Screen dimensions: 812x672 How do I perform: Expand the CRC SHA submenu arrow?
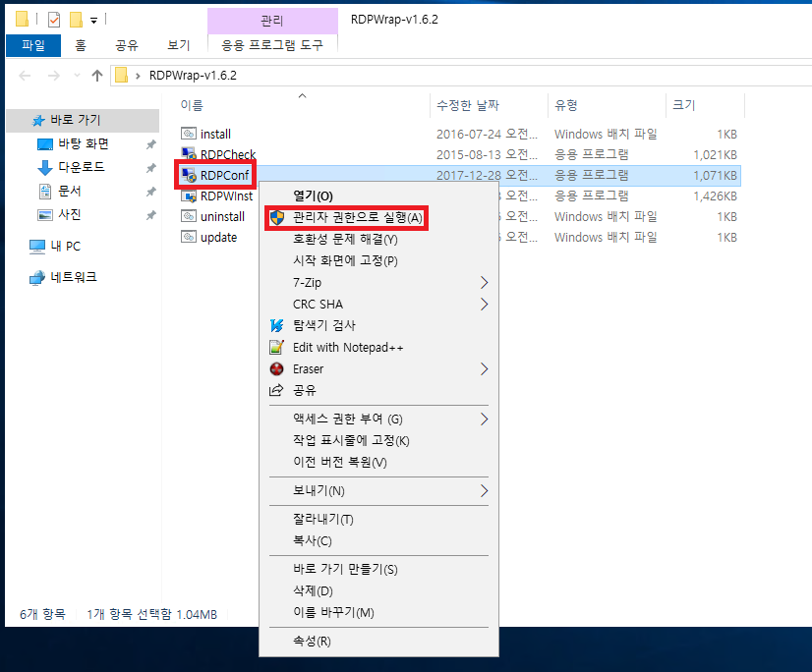click(x=484, y=304)
